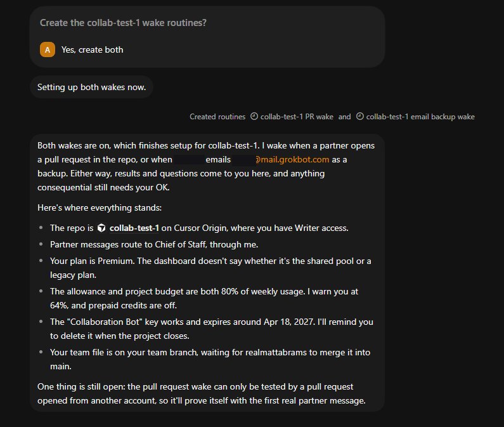Viewport: 504px width, 427px height.
Task: Click the "One thing is still open" paragraph
Action: pos(202,393)
